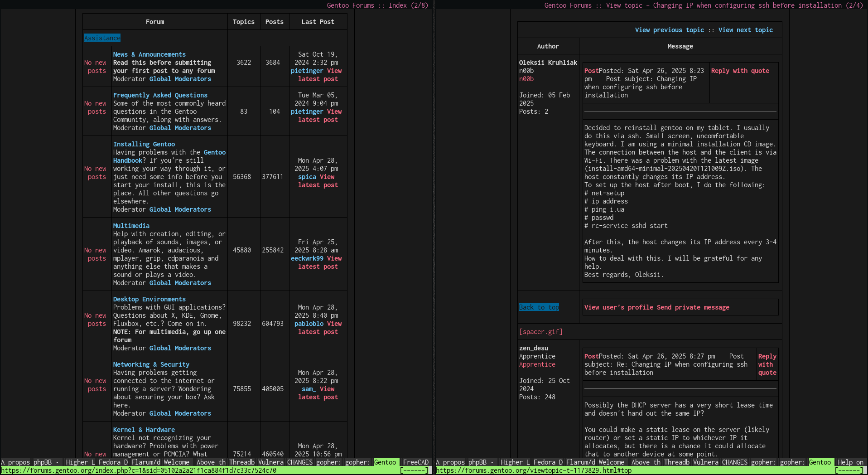Click the Topics column header
This screenshot has width=868, height=475.
point(243,22)
